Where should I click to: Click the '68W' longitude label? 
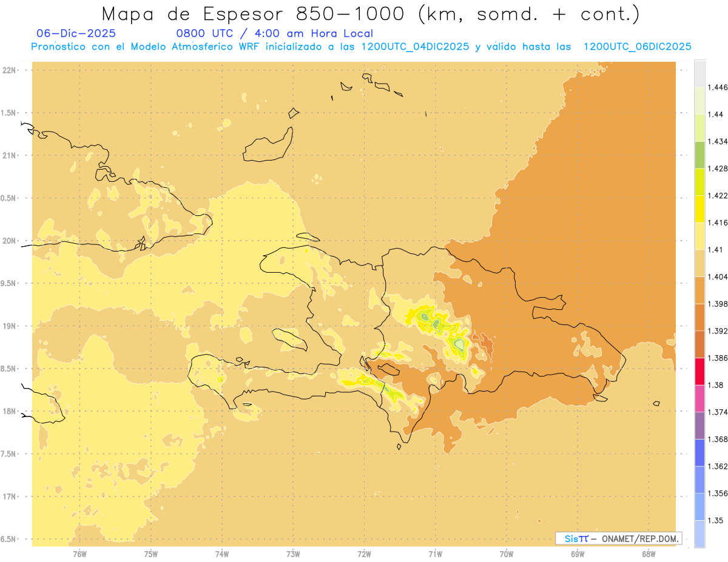[649, 553]
